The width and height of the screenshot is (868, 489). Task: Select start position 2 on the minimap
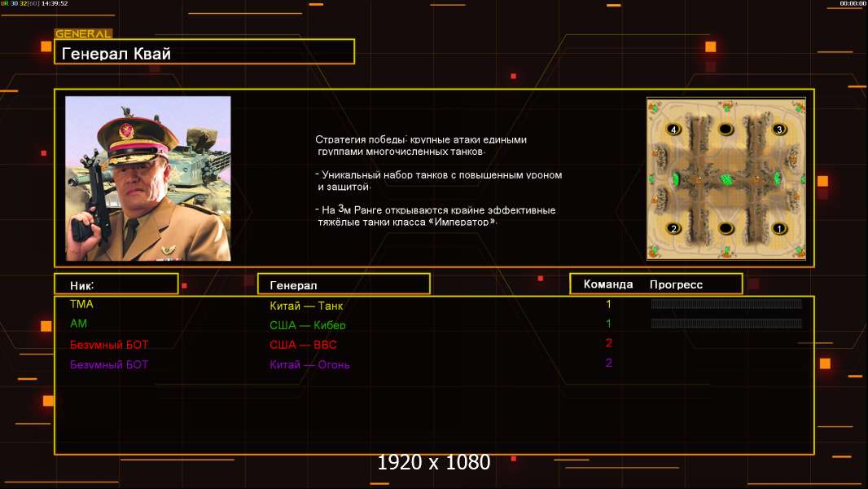point(673,229)
